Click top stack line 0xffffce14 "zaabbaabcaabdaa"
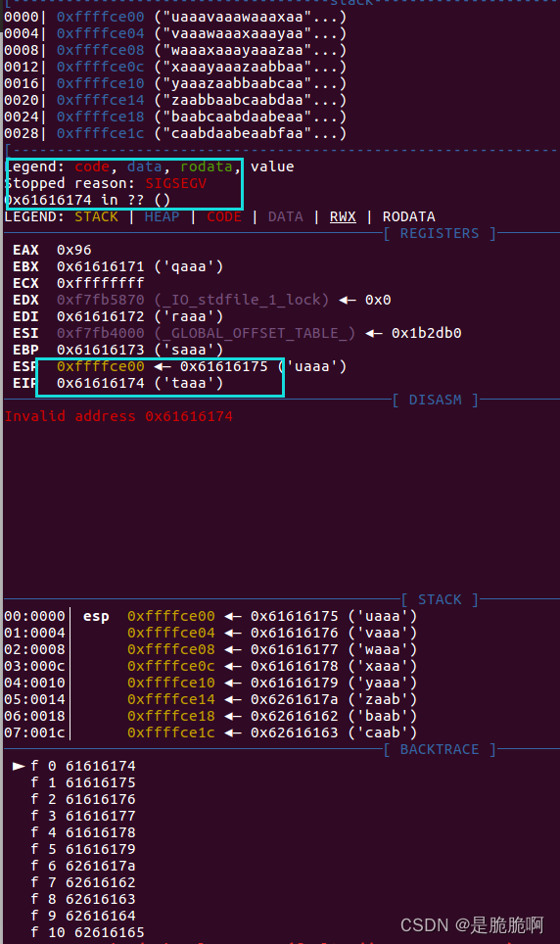The width and height of the screenshot is (560, 944). coord(175,100)
